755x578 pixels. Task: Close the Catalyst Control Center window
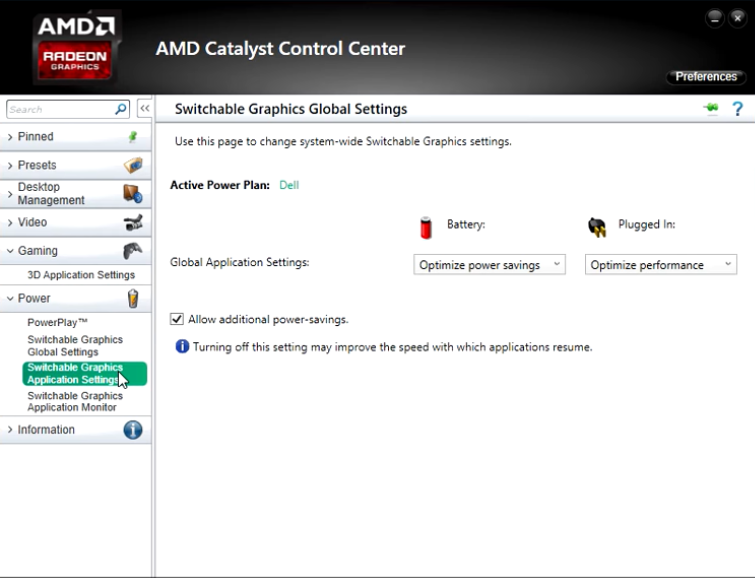click(x=737, y=18)
